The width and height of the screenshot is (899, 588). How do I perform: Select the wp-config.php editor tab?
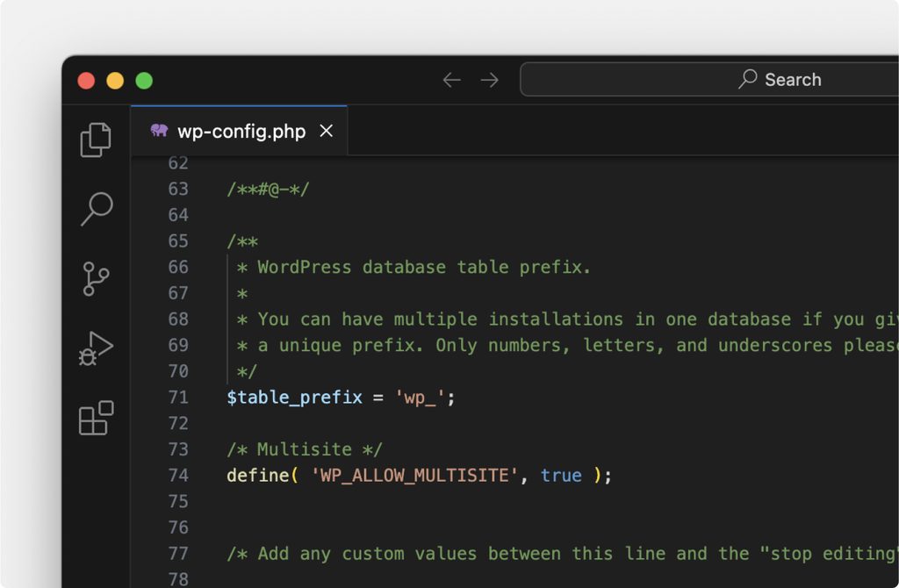tap(239, 131)
